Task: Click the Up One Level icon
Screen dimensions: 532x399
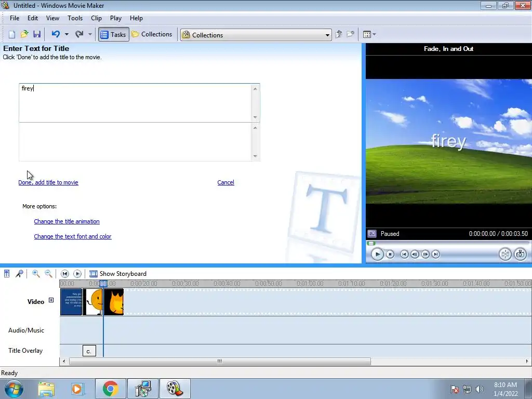Action: pos(338,34)
